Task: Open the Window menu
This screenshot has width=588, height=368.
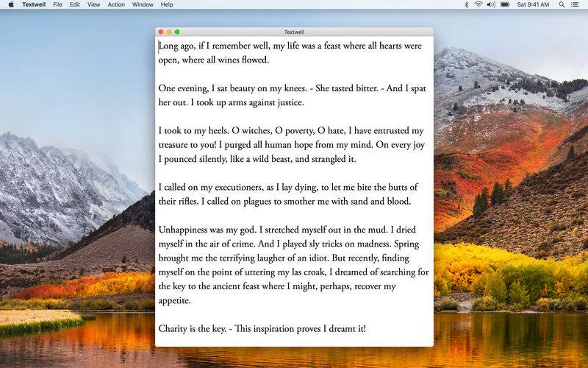Action: click(x=143, y=4)
